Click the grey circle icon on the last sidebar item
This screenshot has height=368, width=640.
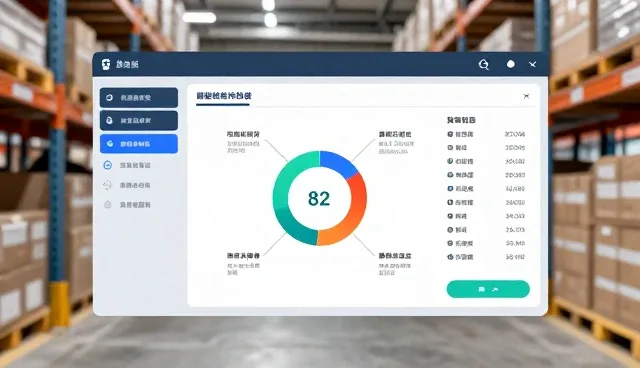tap(108, 205)
